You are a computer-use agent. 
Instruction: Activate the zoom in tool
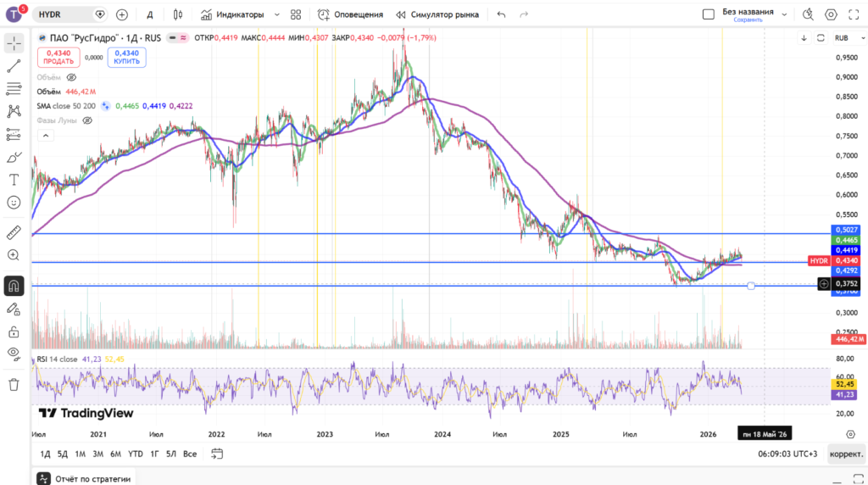pos(14,255)
